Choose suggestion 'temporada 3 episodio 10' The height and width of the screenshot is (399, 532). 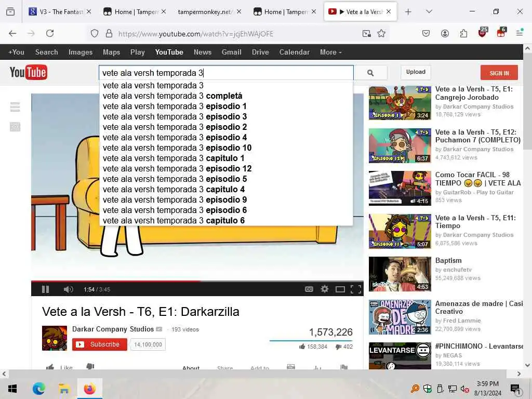tap(226, 148)
